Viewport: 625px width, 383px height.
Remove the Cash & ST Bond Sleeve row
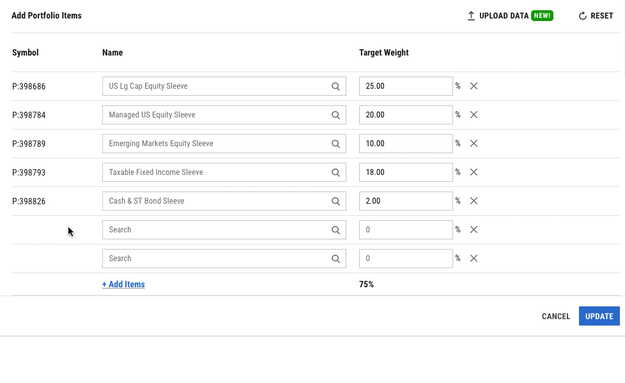[x=474, y=201]
